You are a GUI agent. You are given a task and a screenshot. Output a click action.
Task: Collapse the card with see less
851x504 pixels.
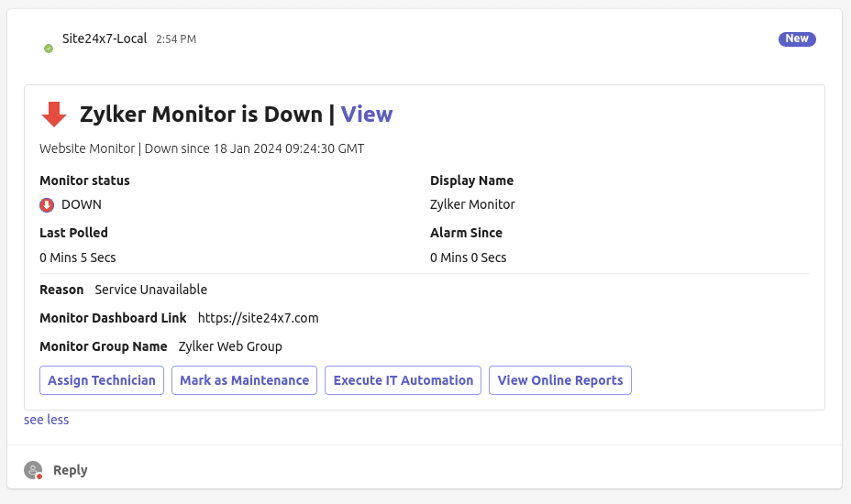46,420
